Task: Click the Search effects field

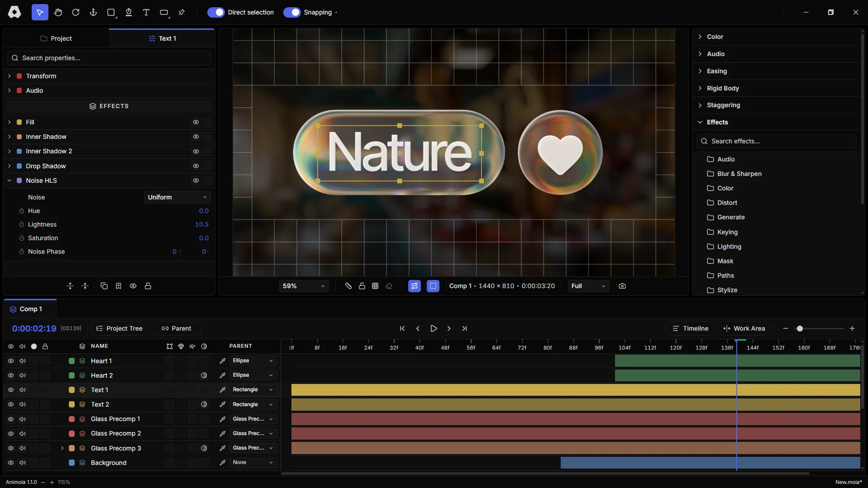Action: [x=776, y=141]
